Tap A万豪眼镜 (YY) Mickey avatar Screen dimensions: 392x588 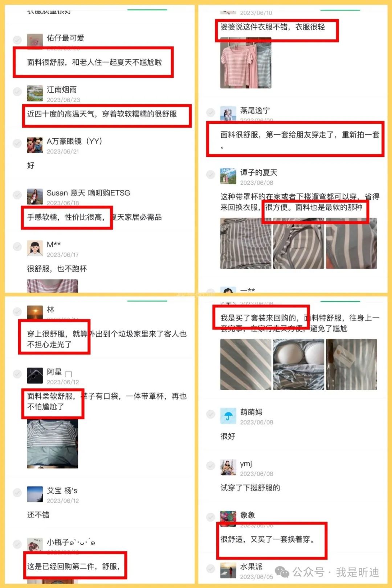click(35, 145)
